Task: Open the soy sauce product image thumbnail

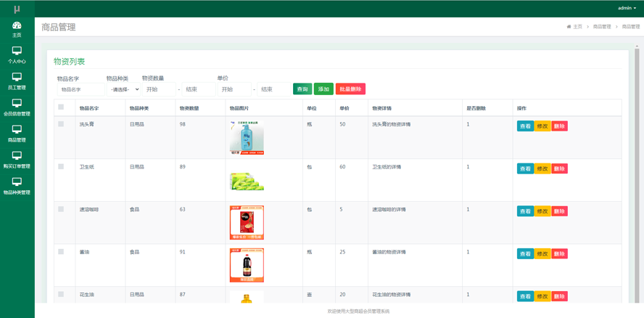Action: 247,265
